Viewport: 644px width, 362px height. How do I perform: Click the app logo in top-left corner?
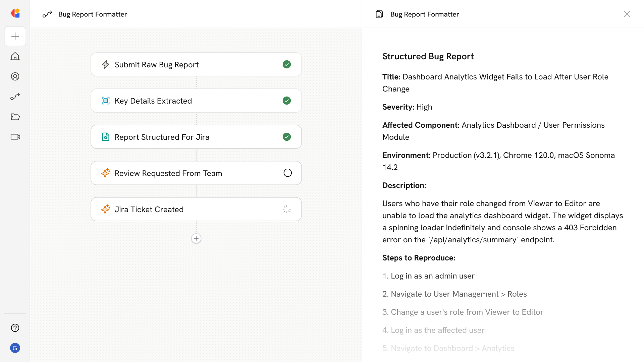tap(15, 13)
